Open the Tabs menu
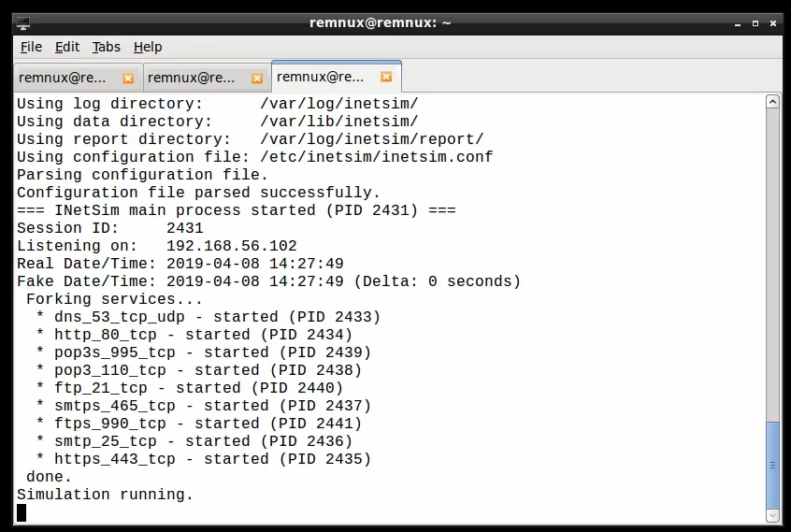Screen dimensions: 791x532 [x=106, y=47]
